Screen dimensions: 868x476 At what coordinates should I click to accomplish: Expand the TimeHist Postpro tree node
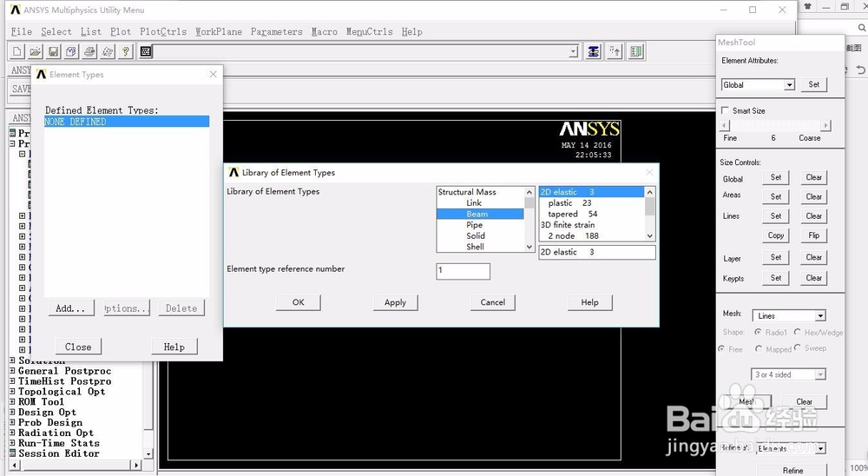point(13,381)
